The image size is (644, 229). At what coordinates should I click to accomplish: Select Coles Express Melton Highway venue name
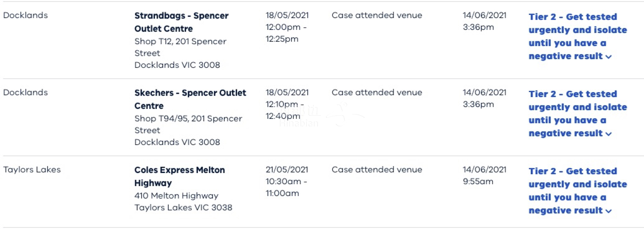179,177
